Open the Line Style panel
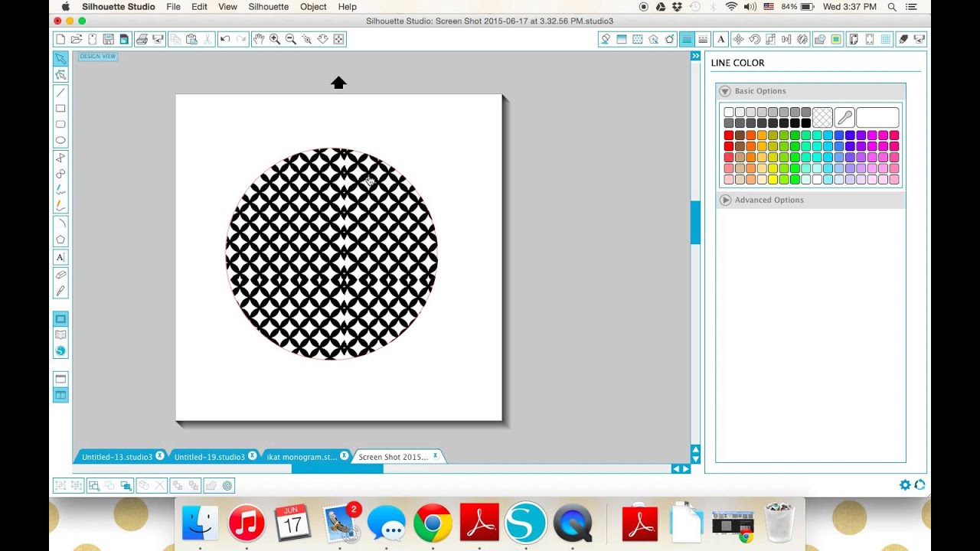This screenshot has width=980, height=551. pos(703,39)
